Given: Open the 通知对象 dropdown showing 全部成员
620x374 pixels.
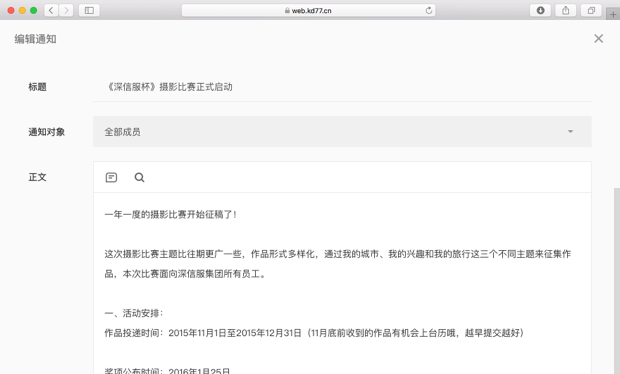Looking at the screenshot, I should click(342, 132).
